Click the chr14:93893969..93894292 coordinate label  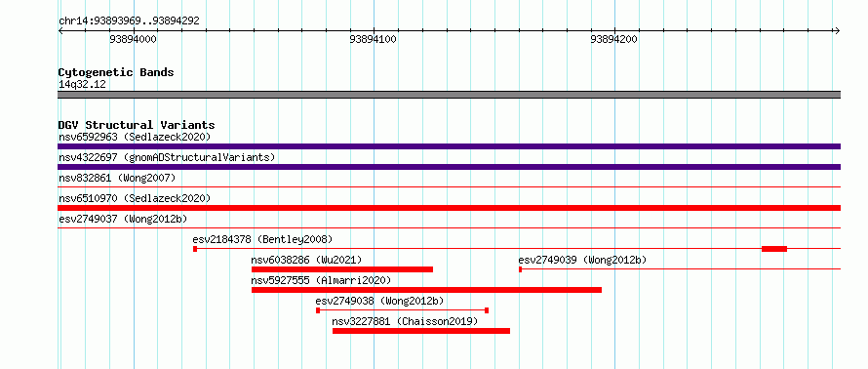click(x=129, y=21)
